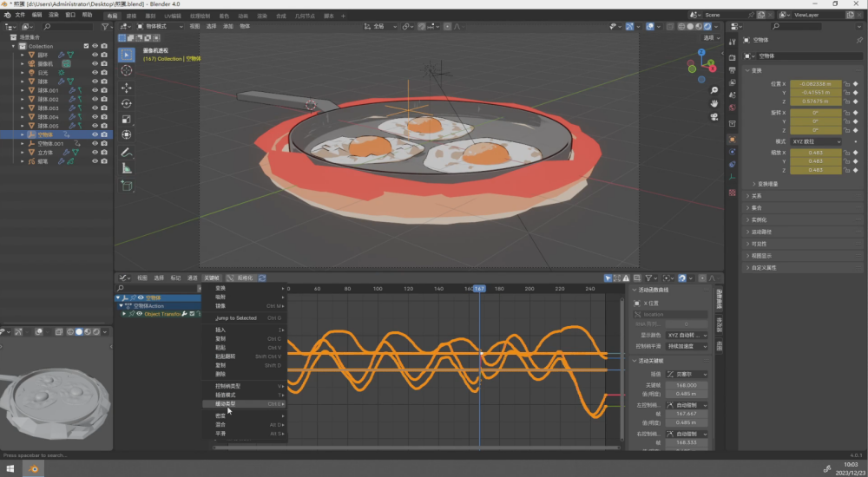The width and height of the screenshot is (868, 477).
Task: Select the Scale tool in the viewport toolbar
Action: coord(126,119)
